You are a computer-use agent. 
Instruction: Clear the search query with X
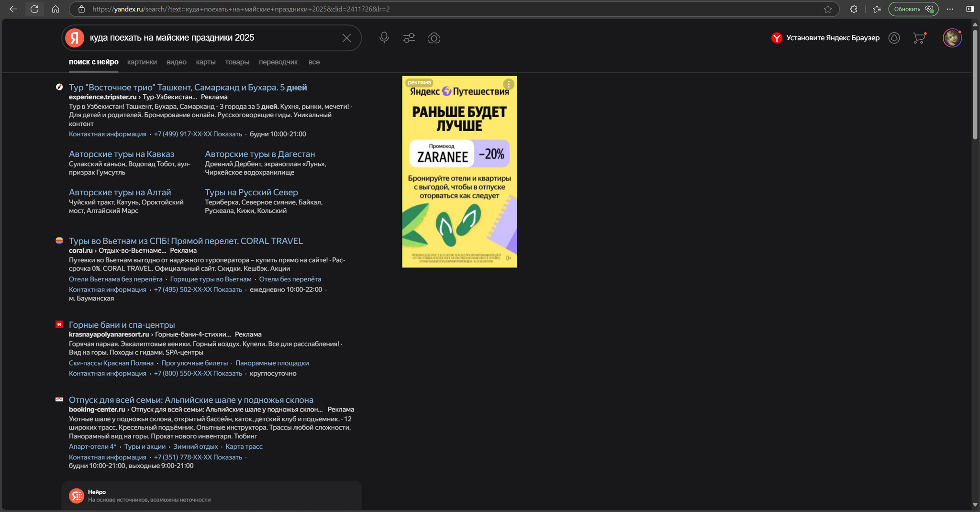(346, 38)
